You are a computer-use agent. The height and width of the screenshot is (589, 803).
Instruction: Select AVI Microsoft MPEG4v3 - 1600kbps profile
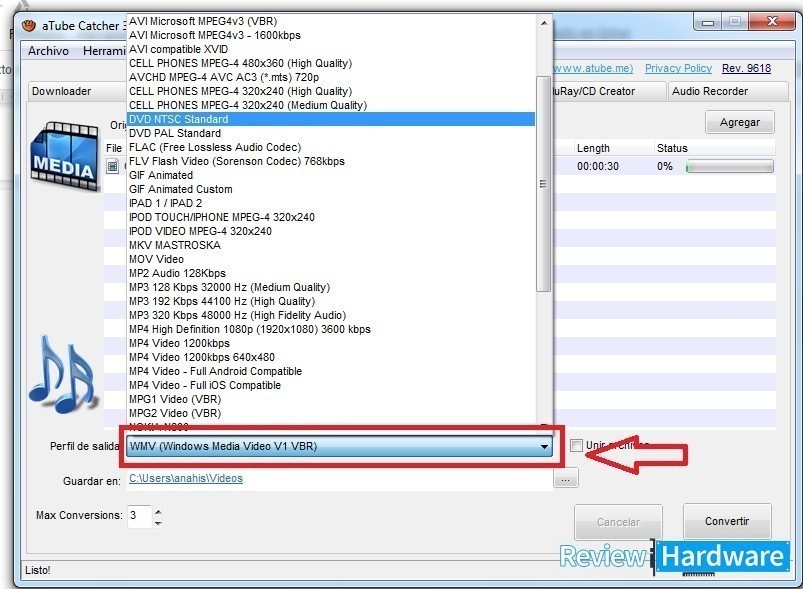point(331,35)
